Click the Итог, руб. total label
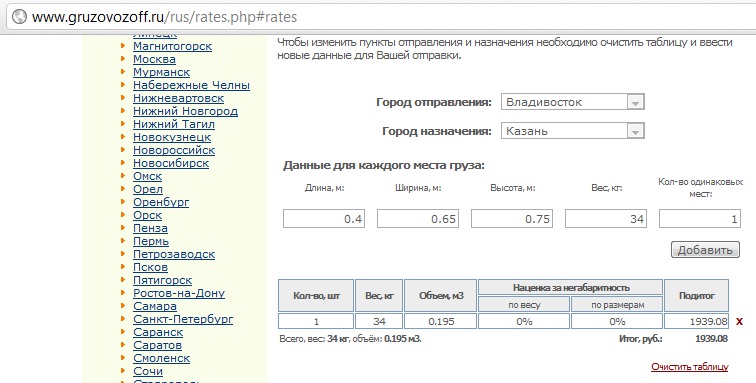 tap(640, 339)
